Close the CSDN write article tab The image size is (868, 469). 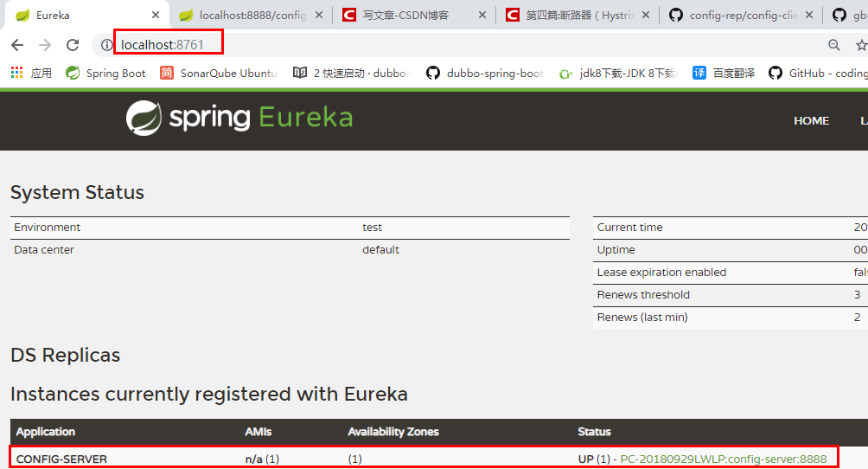482,15
